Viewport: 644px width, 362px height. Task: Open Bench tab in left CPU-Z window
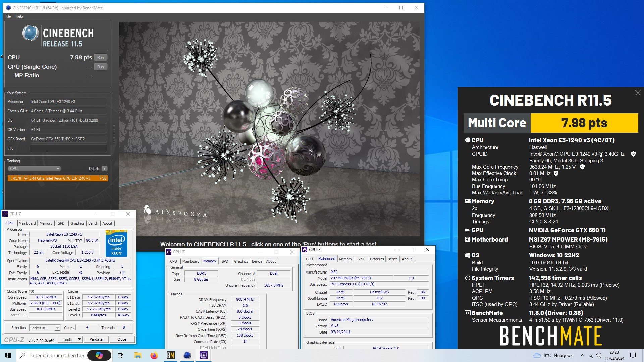point(93,223)
